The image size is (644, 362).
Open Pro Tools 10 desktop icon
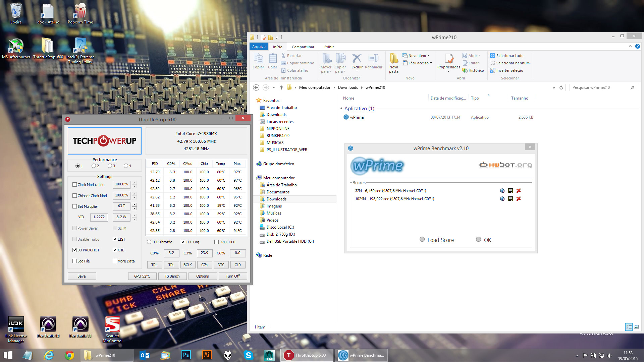[x=48, y=327]
